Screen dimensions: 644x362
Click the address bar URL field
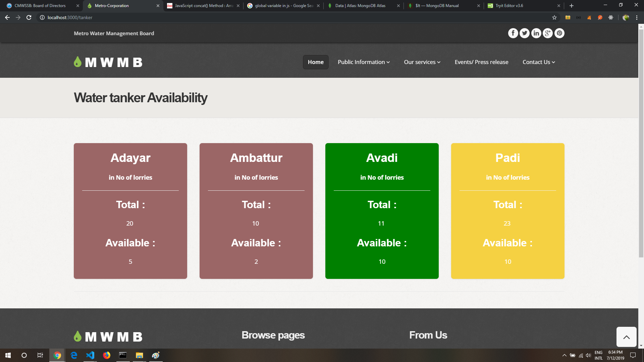click(x=295, y=17)
